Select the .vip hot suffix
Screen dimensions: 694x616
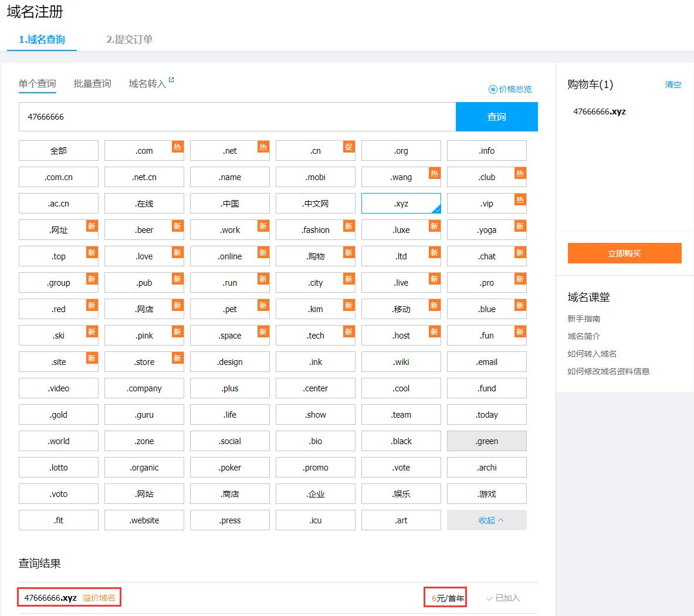point(486,204)
